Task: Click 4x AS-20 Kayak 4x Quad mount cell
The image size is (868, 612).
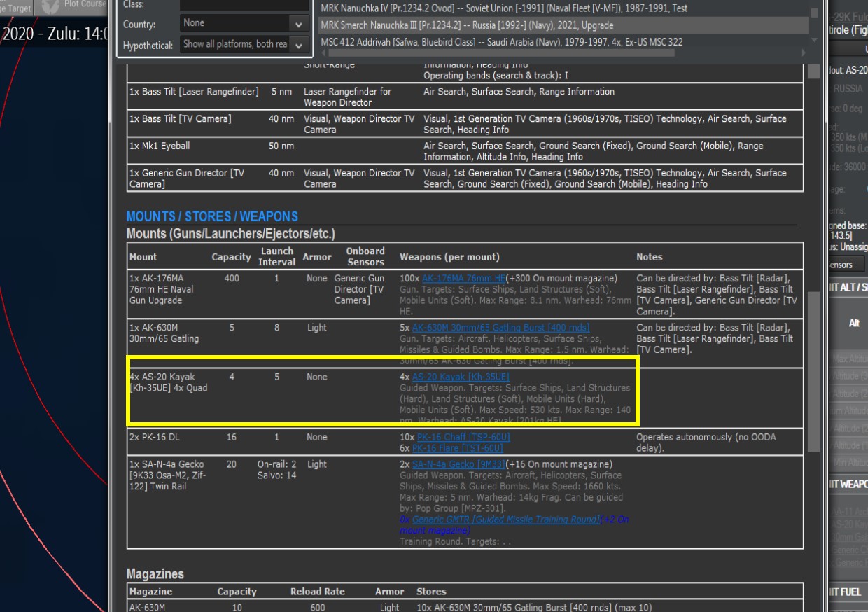Action: pos(168,382)
